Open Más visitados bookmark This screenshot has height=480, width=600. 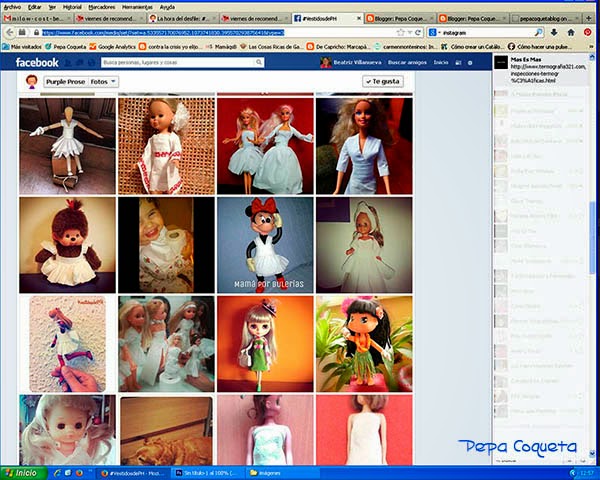[x=22, y=47]
